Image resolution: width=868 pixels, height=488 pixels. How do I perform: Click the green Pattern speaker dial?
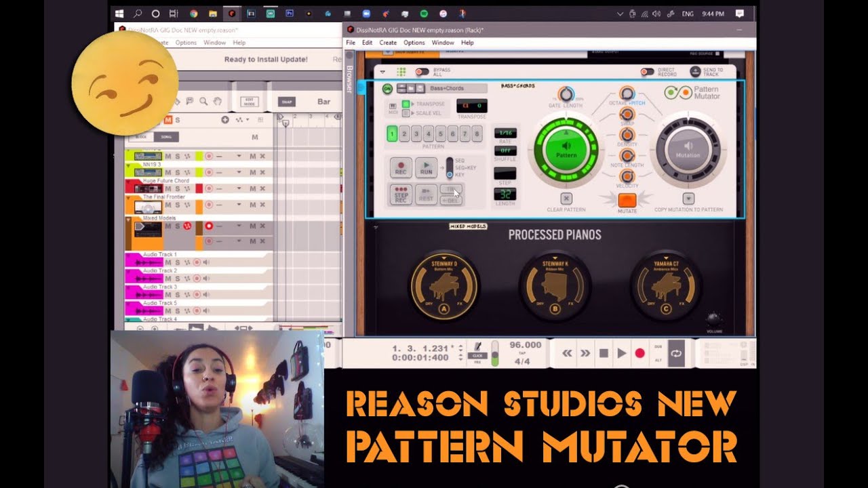(566, 149)
